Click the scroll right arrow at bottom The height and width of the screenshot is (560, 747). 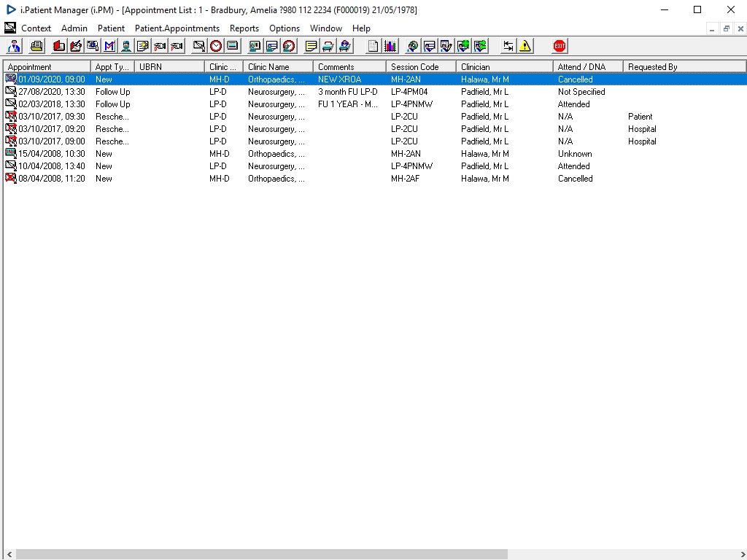point(742,555)
